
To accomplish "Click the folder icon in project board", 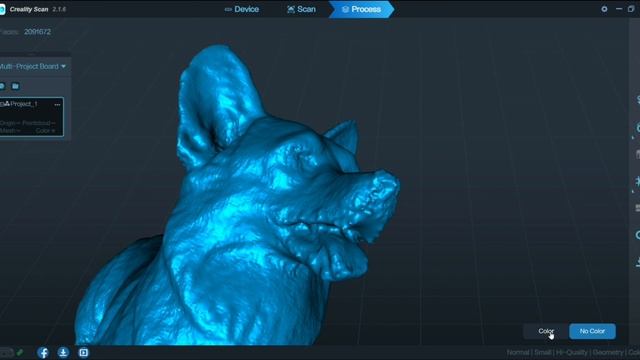I will tap(16, 86).
